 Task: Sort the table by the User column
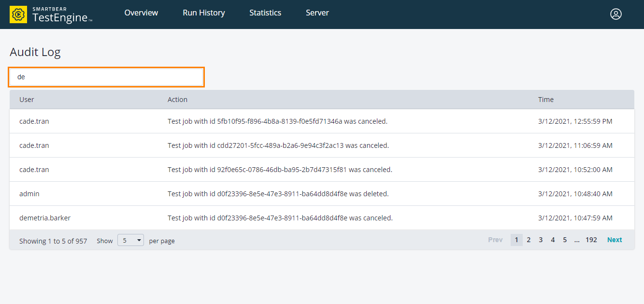[27, 100]
